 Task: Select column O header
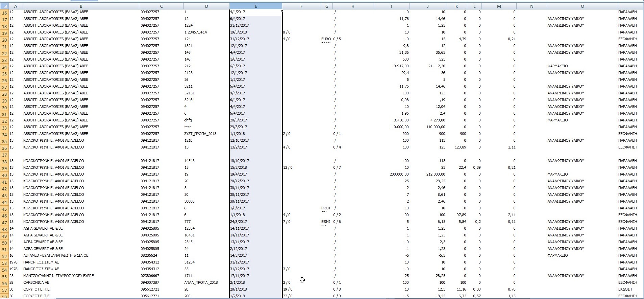click(582, 6)
